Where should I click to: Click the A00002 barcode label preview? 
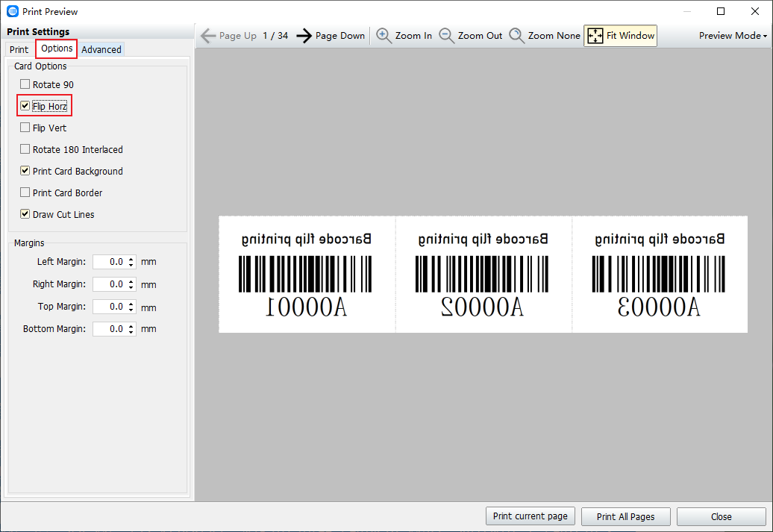pyautogui.click(x=483, y=274)
